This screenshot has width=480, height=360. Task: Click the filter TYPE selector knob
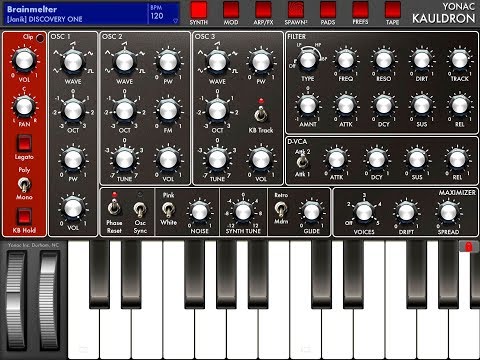307,60
